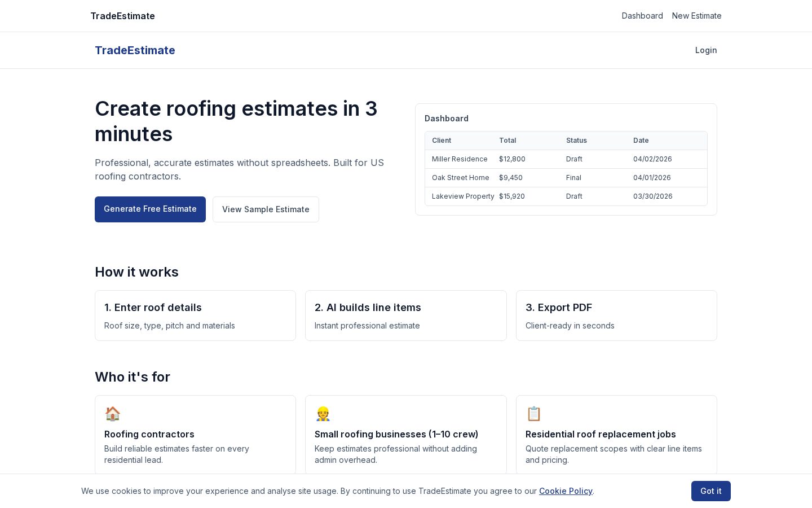Click the Total column header
This screenshot has height=508, width=812.
coord(507,141)
